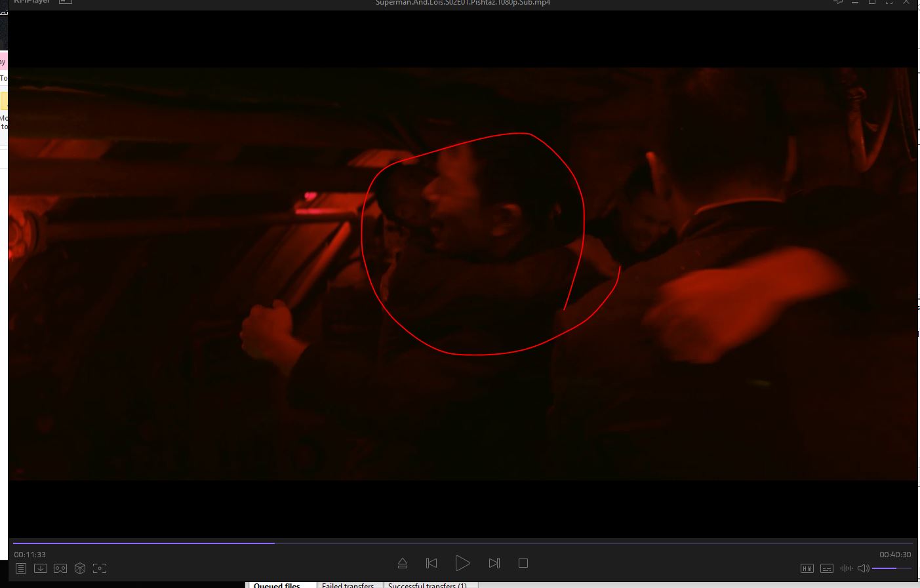
Task: Click the video seek progress bar
Action: coord(459,543)
